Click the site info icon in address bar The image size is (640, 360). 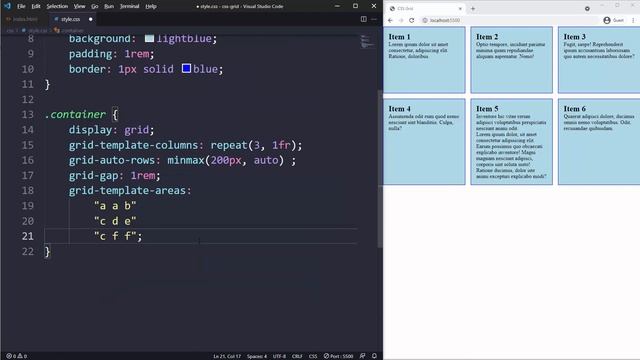point(425,20)
